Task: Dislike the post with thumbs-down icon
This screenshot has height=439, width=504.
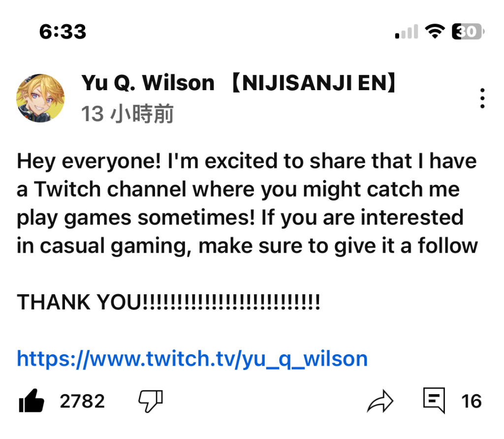Action: 151,401
